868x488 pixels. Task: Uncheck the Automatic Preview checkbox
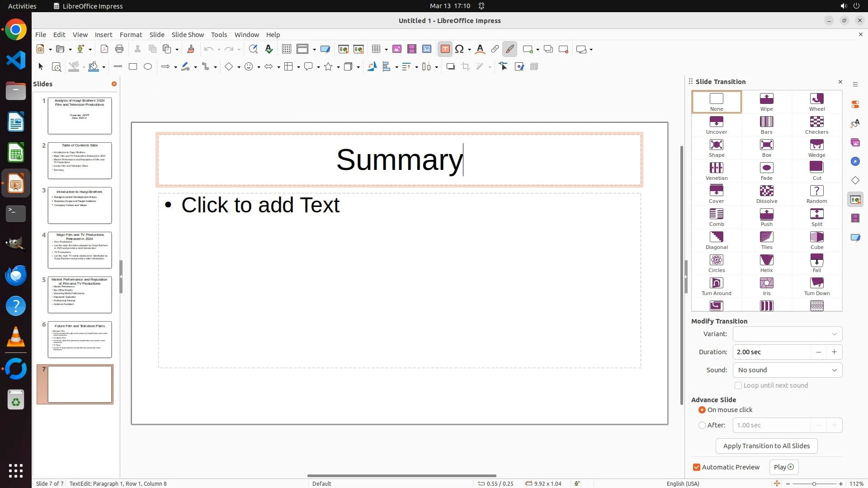click(x=697, y=467)
